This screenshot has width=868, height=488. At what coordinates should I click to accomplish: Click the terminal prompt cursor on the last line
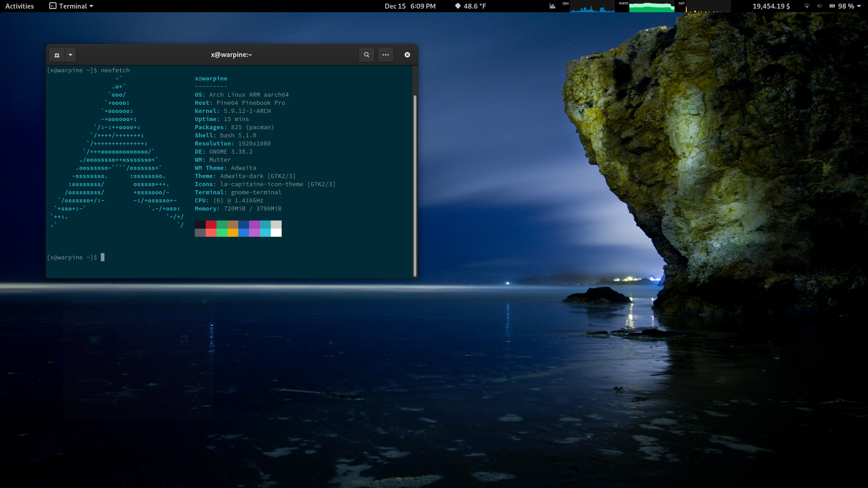tap(103, 257)
